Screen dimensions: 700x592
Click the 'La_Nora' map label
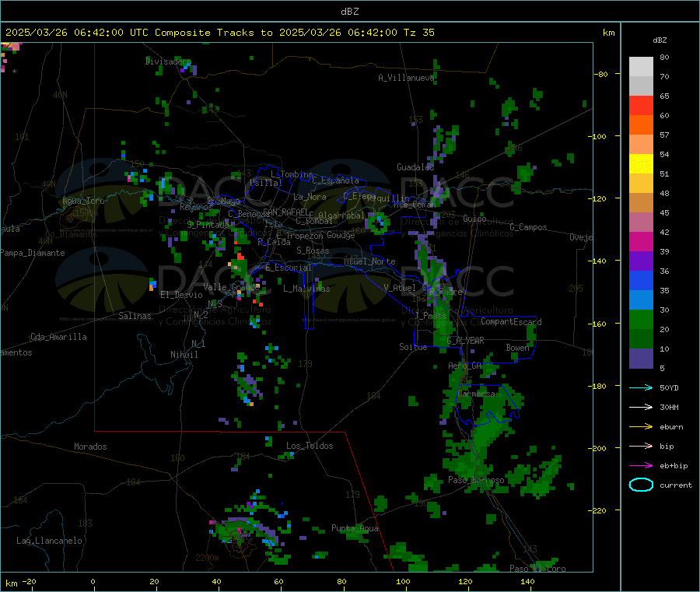310,197
